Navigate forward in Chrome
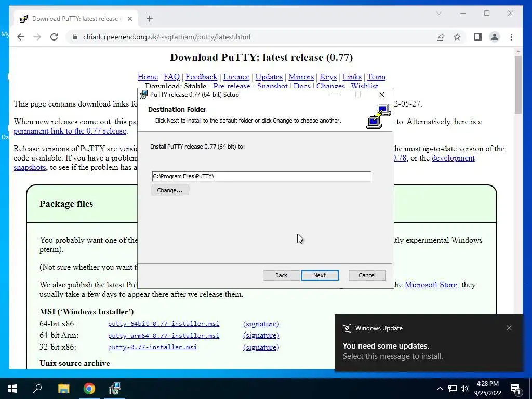The height and width of the screenshot is (399, 532). click(x=37, y=37)
